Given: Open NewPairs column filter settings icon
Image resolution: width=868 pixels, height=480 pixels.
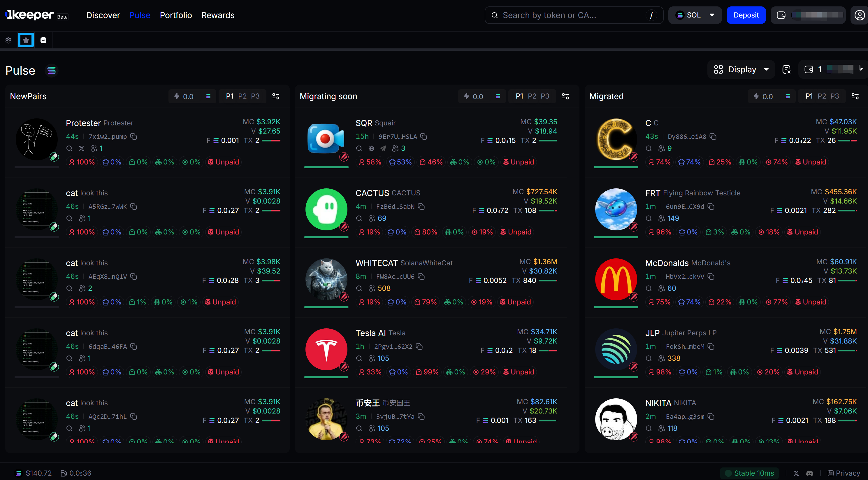Looking at the screenshot, I should 276,97.
